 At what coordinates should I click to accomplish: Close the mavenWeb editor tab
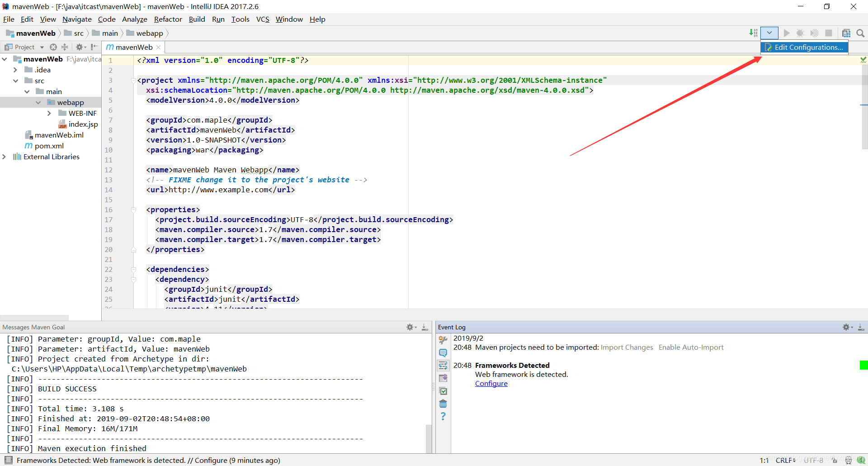158,47
